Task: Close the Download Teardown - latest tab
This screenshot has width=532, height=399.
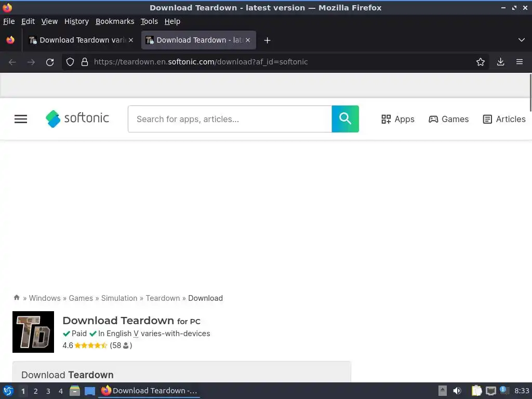Action: 248,40
